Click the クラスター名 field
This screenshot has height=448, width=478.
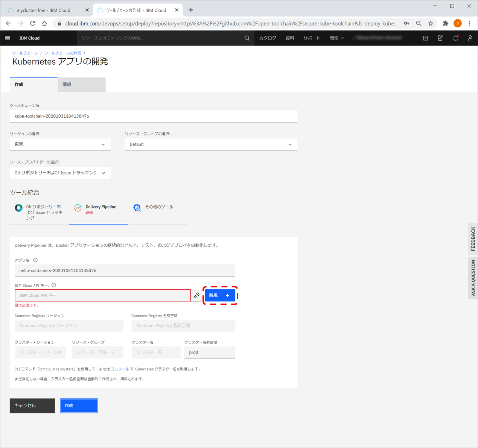click(x=156, y=352)
